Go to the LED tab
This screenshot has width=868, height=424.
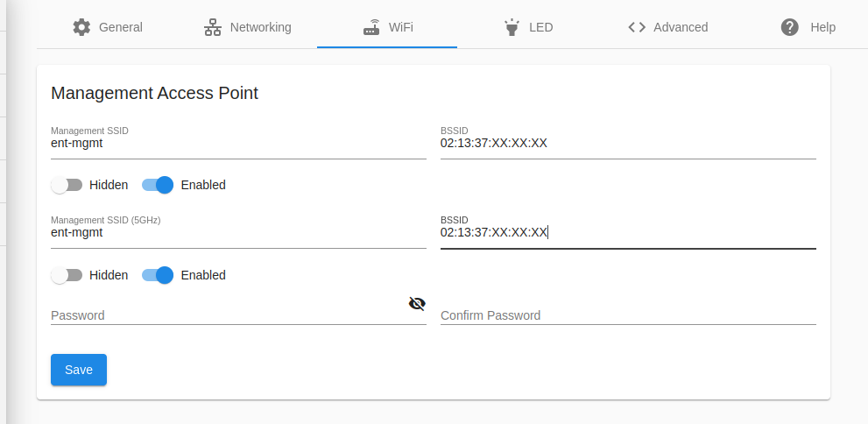click(x=529, y=27)
